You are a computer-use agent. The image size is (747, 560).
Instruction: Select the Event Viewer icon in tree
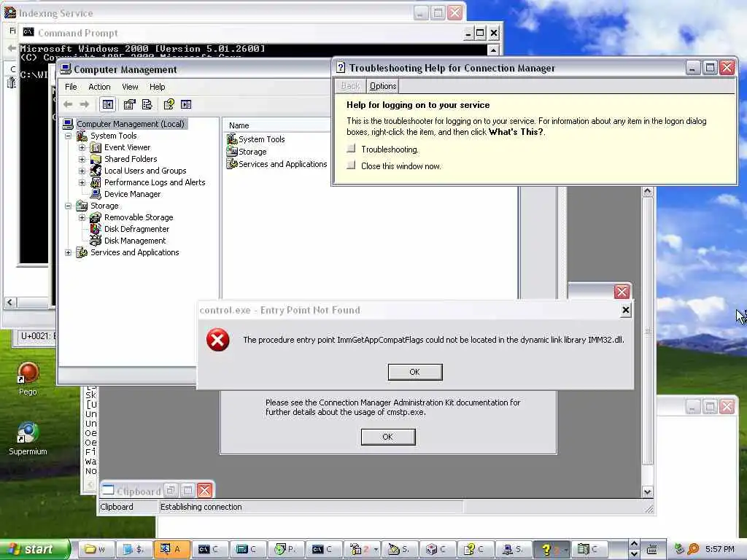click(x=96, y=147)
